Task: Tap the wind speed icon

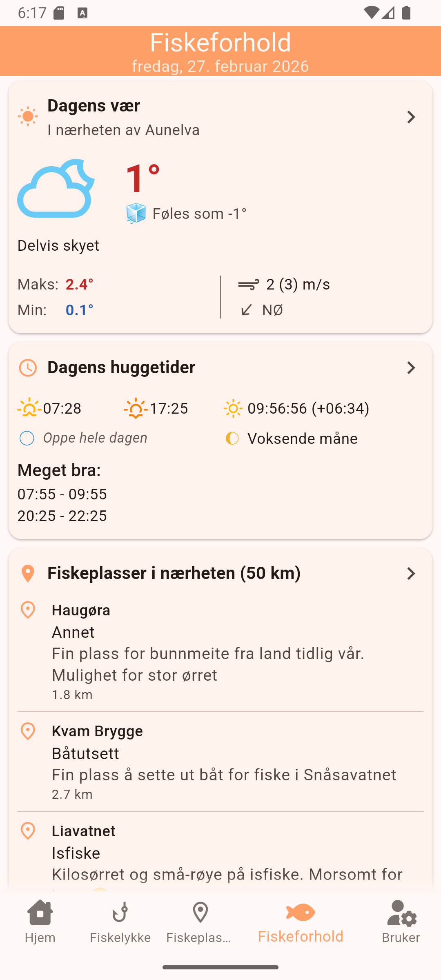Action: (x=249, y=285)
